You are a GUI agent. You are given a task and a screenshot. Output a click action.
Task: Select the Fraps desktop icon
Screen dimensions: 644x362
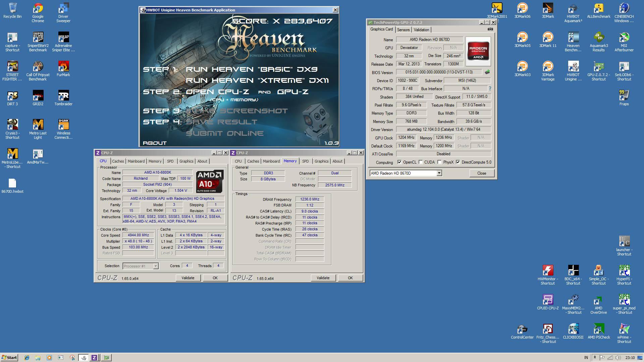tap(624, 98)
